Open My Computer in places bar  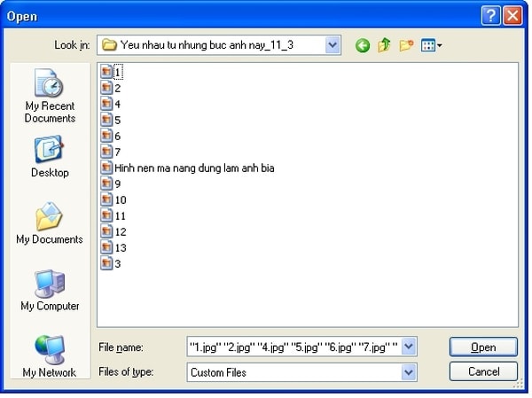point(50,291)
